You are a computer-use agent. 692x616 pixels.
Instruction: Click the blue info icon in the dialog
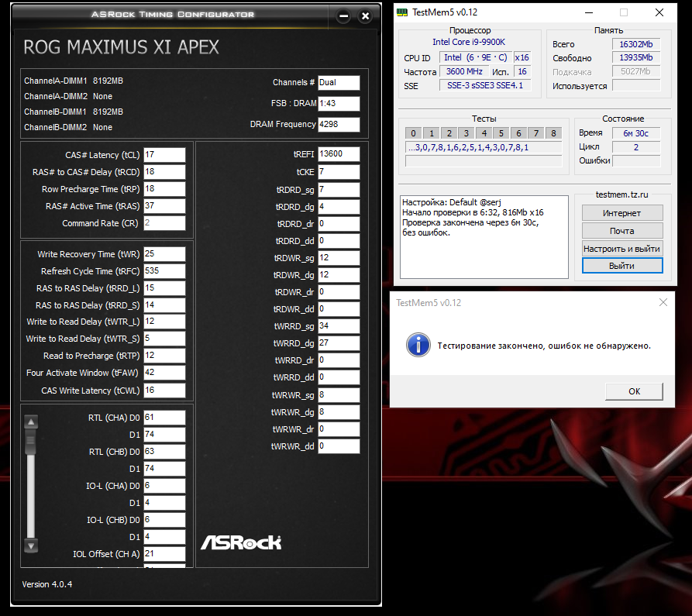418,345
